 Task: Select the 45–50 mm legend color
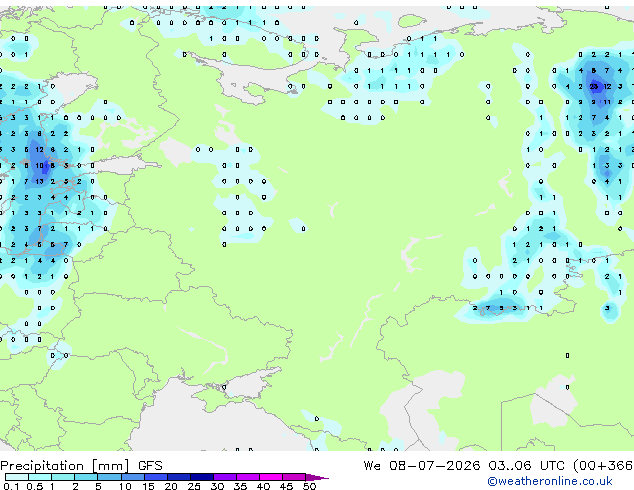point(294,477)
